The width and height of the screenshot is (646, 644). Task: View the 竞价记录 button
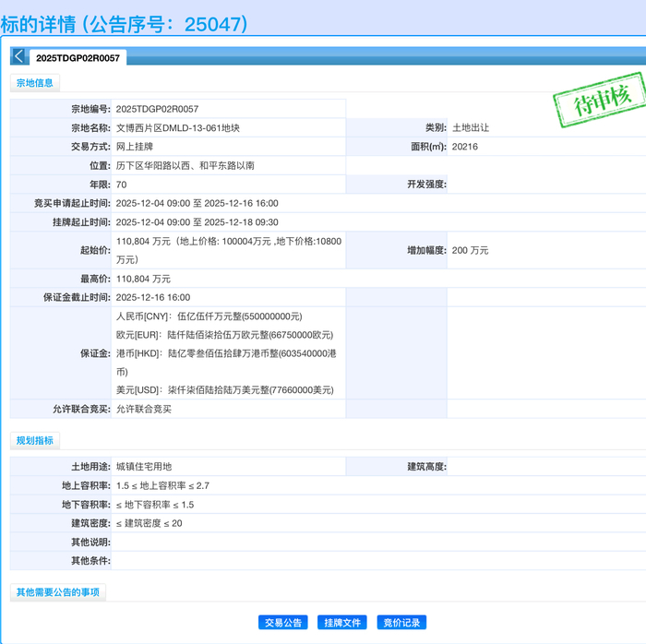pyautogui.click(x=401, y=623)
